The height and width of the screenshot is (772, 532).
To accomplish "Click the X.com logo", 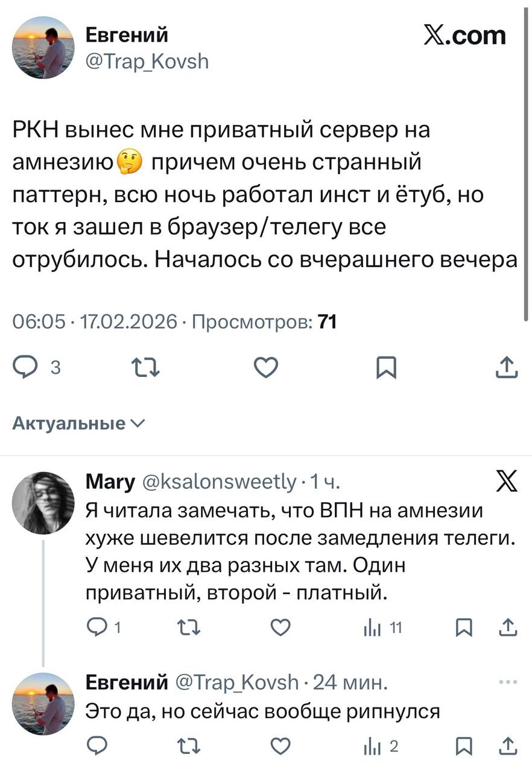I will pyautogui.click(x=464, y=36).
